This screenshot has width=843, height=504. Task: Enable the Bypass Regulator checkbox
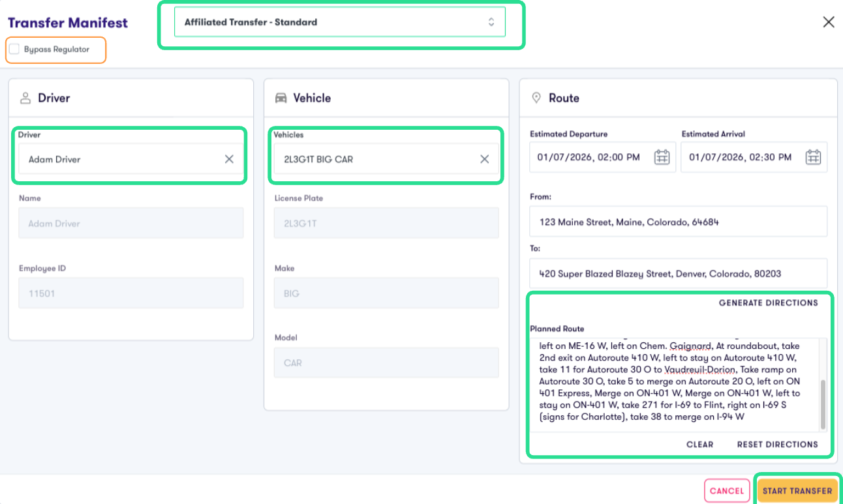coord(14,49)
